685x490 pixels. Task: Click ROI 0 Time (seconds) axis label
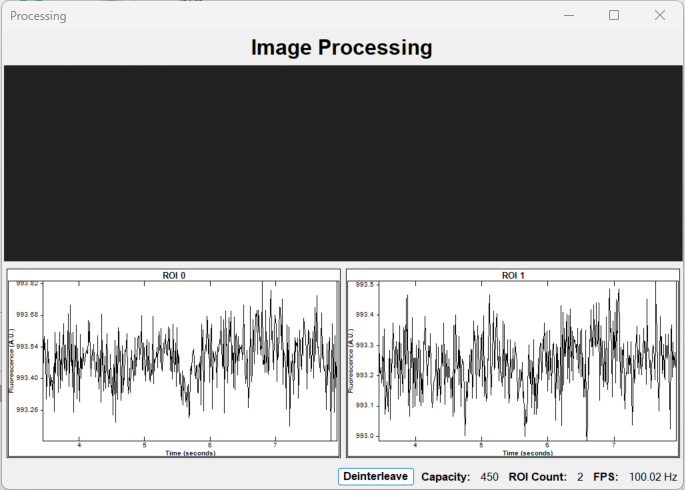pos(190,453)
